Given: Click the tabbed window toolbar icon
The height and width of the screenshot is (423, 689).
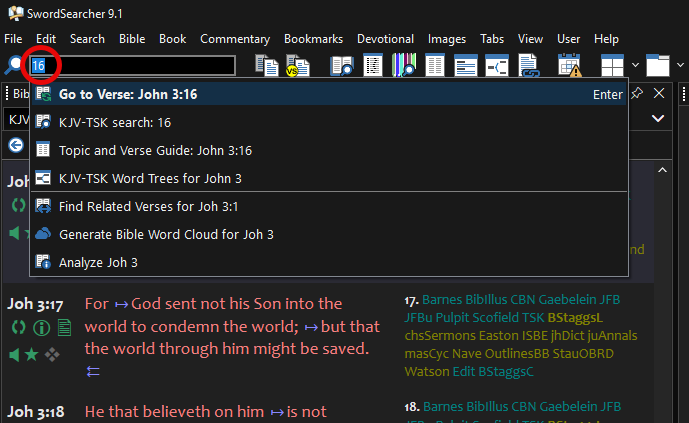Looking at the screenshot, I should (x=658, y=65).
